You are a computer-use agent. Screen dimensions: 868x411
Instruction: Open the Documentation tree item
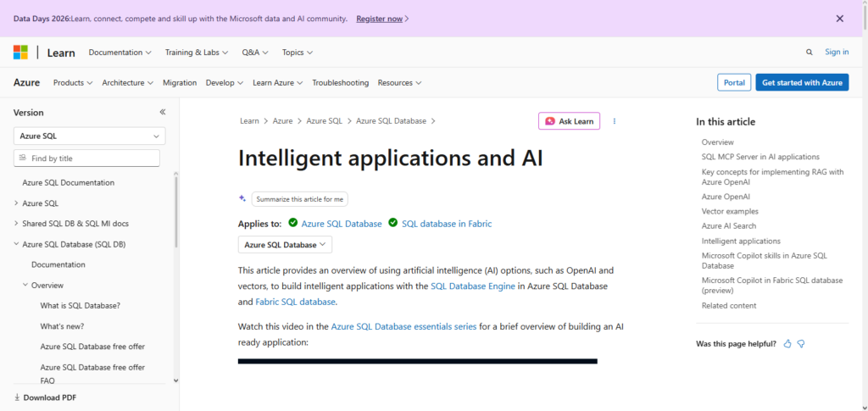[x=58, y=264]
